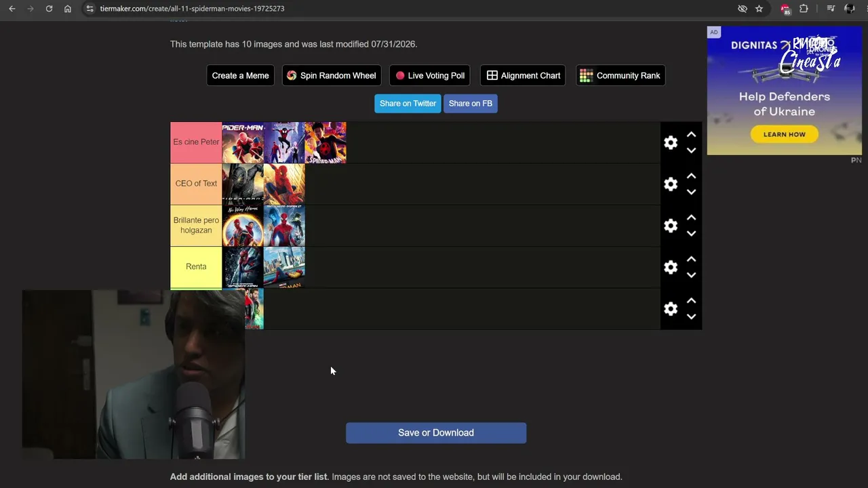Select the Into the Spider-Verse poster with three heroes

coord(284,142)
